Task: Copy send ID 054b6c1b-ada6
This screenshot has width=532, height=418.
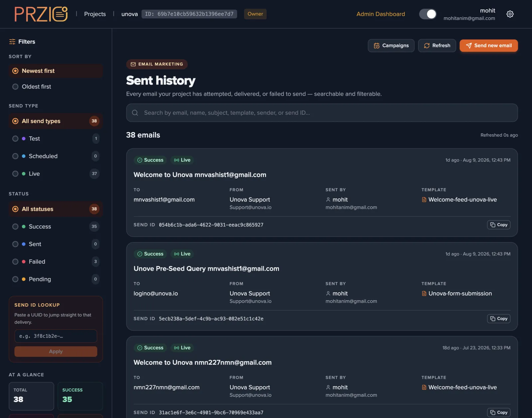Action: click(x=499, y=225)
